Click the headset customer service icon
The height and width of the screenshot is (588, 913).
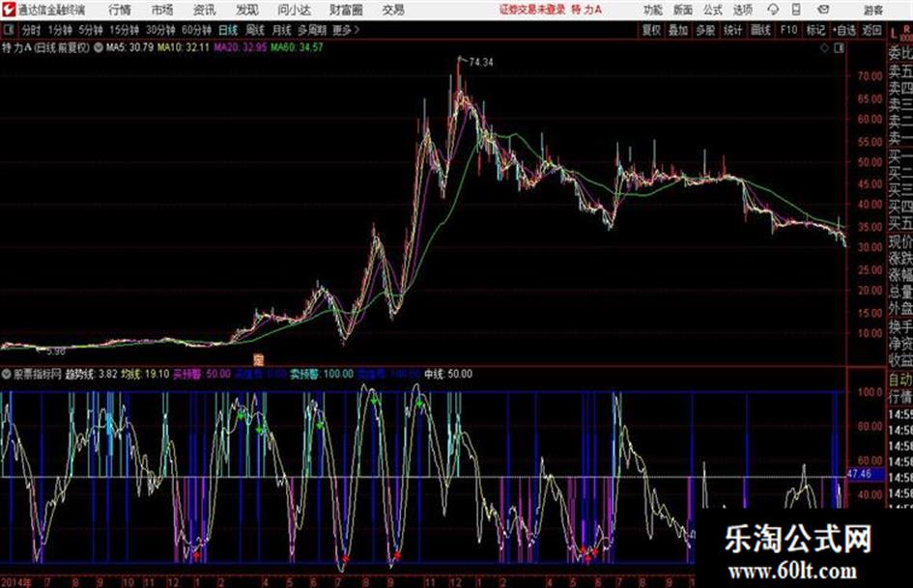773,10
